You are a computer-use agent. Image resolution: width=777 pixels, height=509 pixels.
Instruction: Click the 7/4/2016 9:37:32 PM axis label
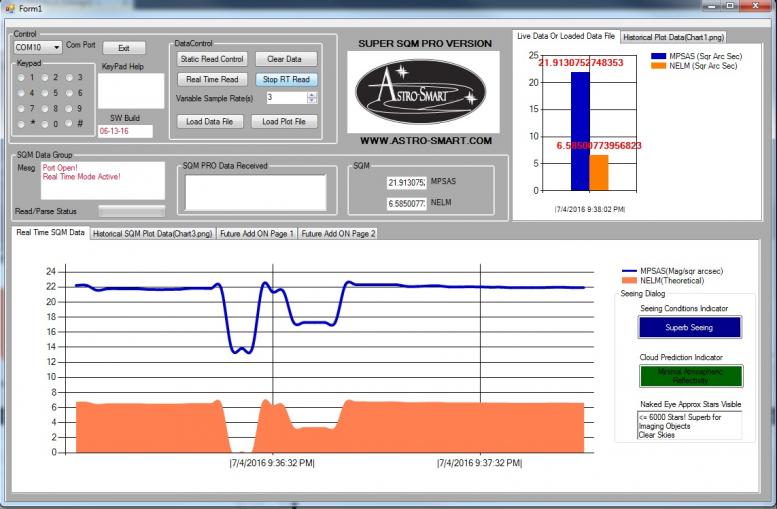coord(480,463)
